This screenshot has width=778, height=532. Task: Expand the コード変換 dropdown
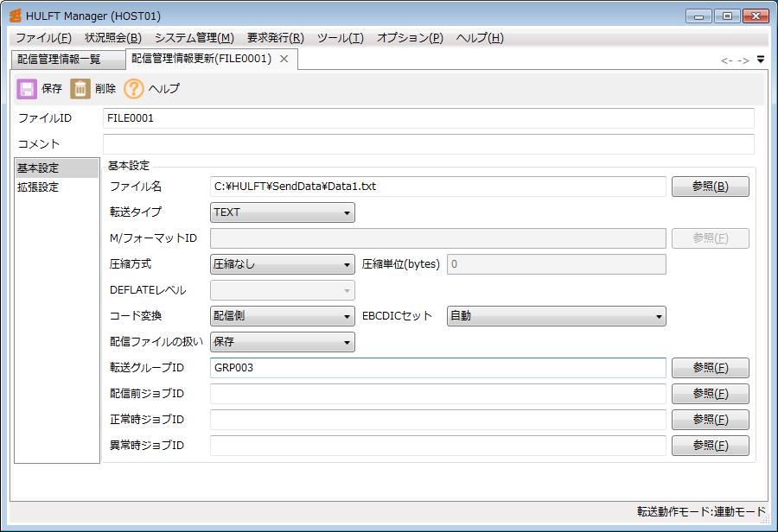point(283,316)
